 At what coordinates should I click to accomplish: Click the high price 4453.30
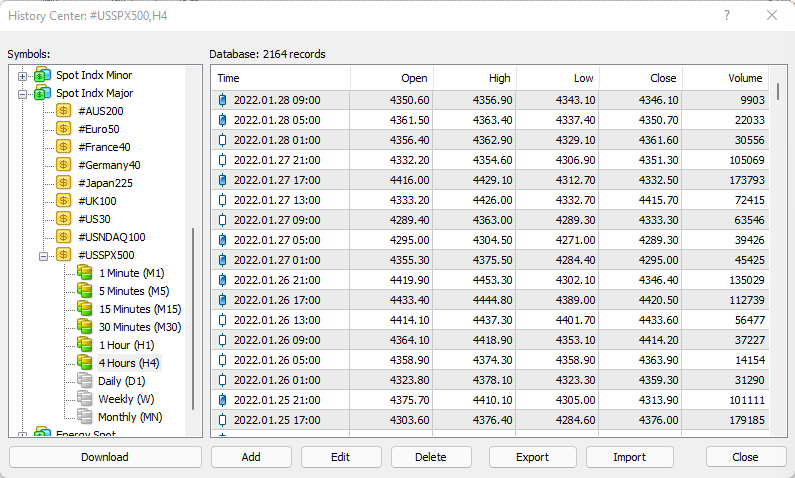tap(493, 280)
